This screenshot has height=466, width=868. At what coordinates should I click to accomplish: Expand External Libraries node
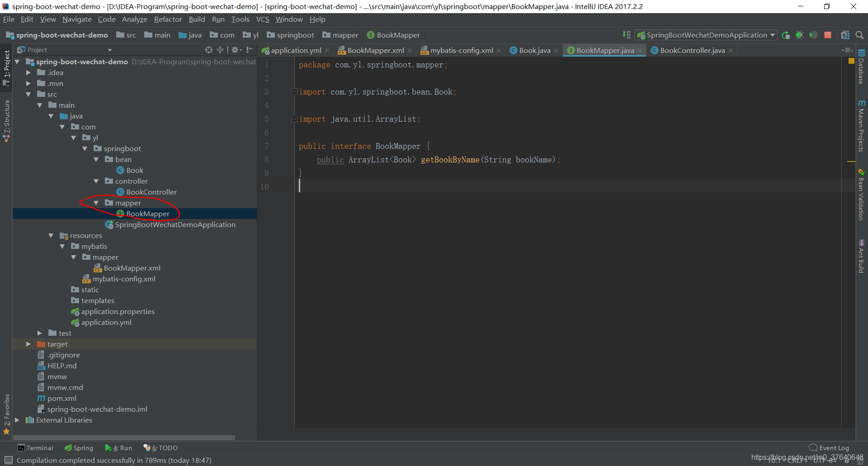(x=17, y=420)
